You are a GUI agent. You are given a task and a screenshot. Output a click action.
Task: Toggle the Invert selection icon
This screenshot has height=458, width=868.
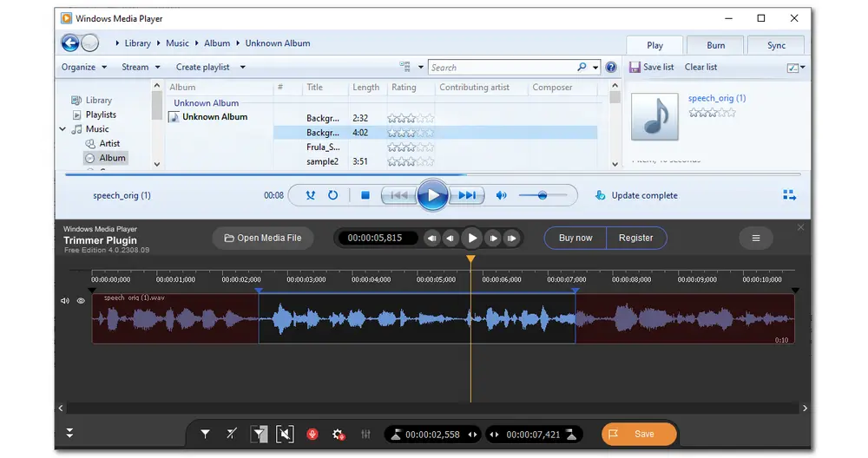click(x=259, y=435)
